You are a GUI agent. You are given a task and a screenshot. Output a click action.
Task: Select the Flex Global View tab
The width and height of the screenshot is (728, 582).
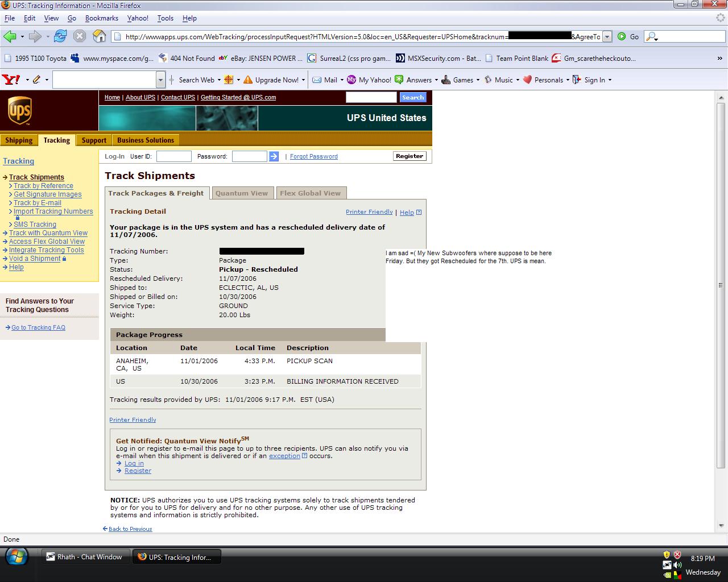click(x=311, y=193)
